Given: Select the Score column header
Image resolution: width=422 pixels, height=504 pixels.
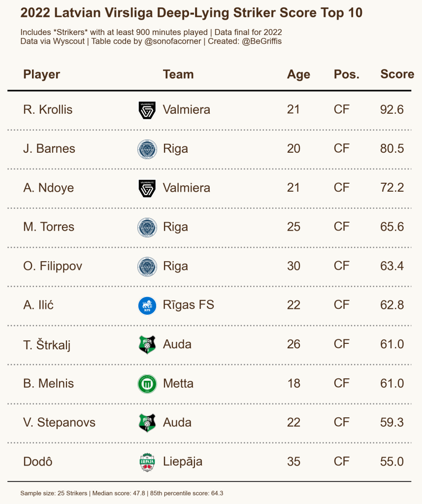Looking at the screenshot, I should coord(397,74).
